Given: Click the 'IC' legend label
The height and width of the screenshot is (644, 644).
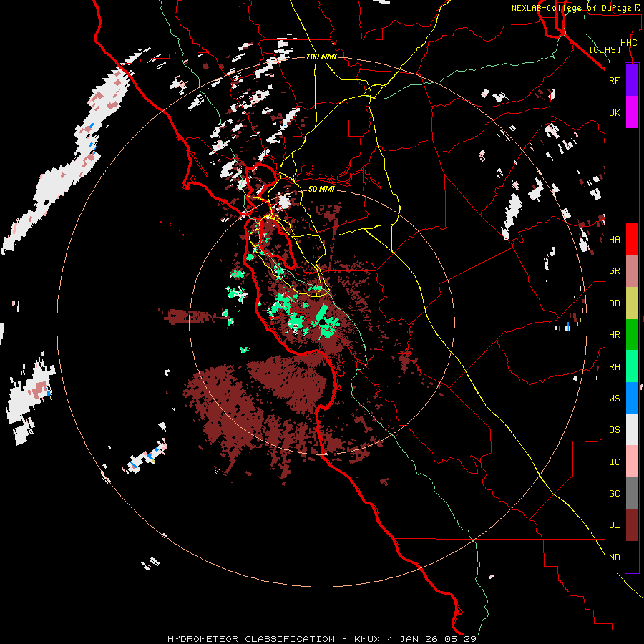Looking at the screenshot, I should (614, 462).
